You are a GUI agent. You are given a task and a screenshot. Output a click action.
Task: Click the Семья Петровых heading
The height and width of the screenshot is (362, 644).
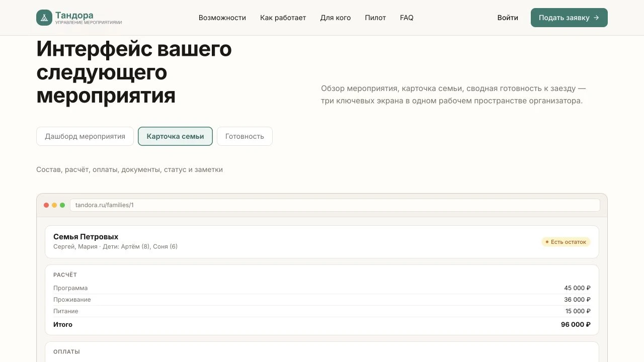(86, 237)
